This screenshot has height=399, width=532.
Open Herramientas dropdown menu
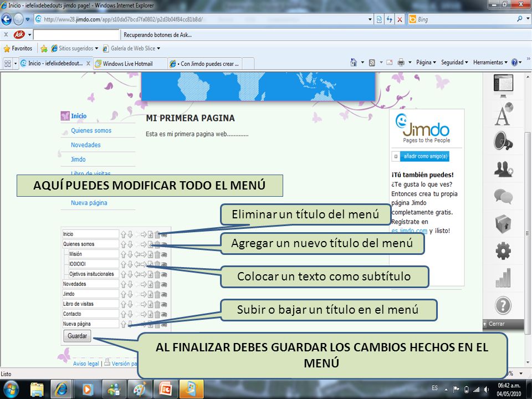click(490, 63)
